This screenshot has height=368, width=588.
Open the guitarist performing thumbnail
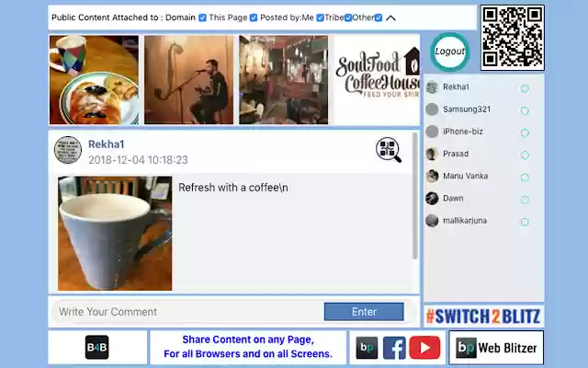click(188, 80)
